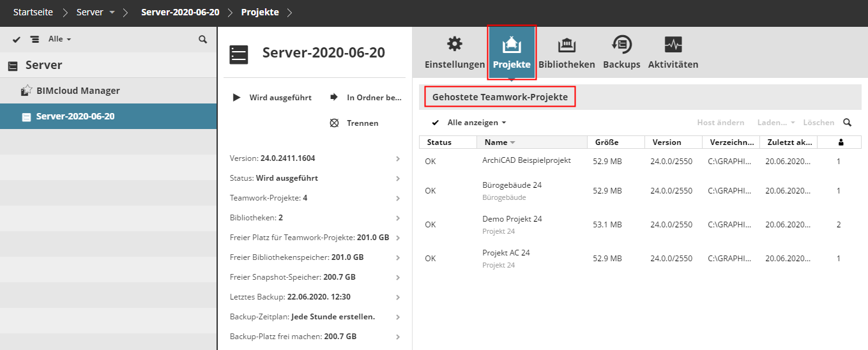
Task: Expand the Letztes Backup row chevron
Action: click(x=398, y=297)
